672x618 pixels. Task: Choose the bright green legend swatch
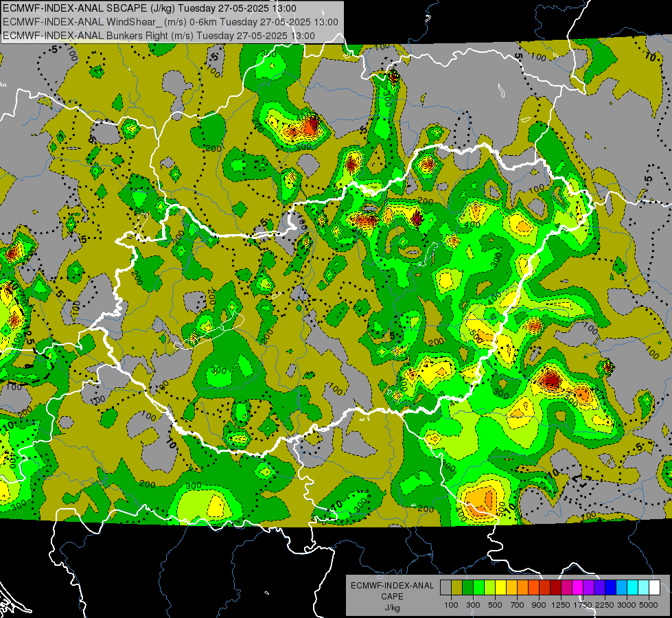pyautogui.click(x=478, y=588)
